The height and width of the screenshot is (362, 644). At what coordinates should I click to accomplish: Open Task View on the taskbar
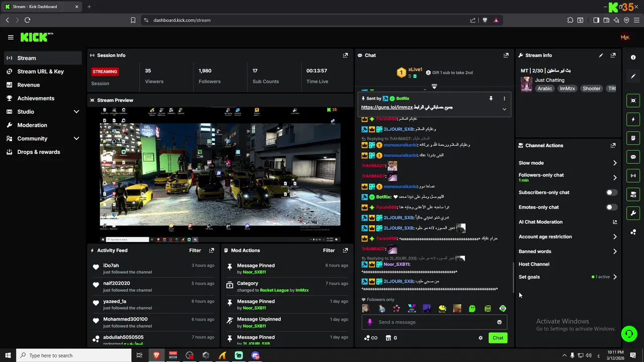(139, 355)
